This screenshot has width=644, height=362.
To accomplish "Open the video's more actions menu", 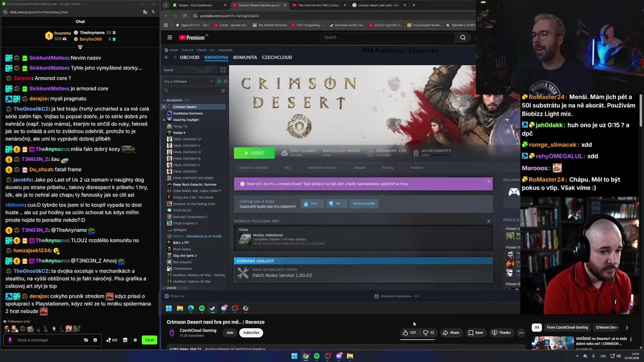I will [521, 332].
